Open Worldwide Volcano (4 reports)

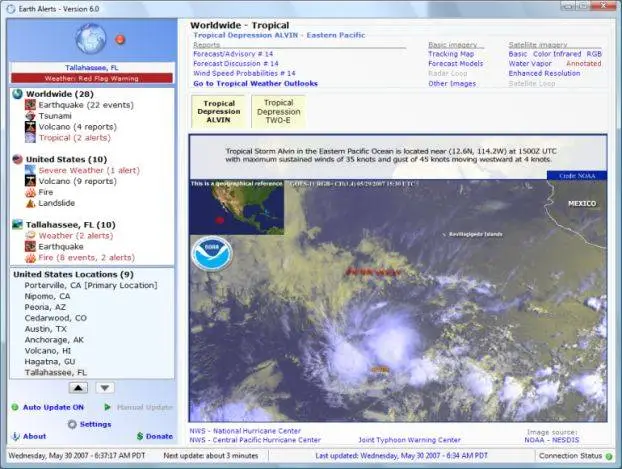click(x=78, y=127)
